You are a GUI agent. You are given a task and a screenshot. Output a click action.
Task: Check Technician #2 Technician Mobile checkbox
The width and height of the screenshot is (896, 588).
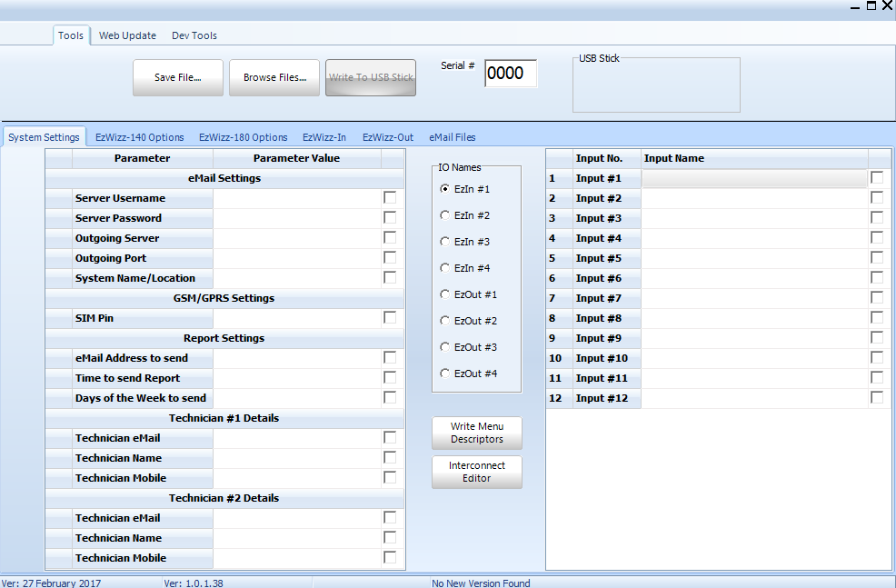[390, 558]
